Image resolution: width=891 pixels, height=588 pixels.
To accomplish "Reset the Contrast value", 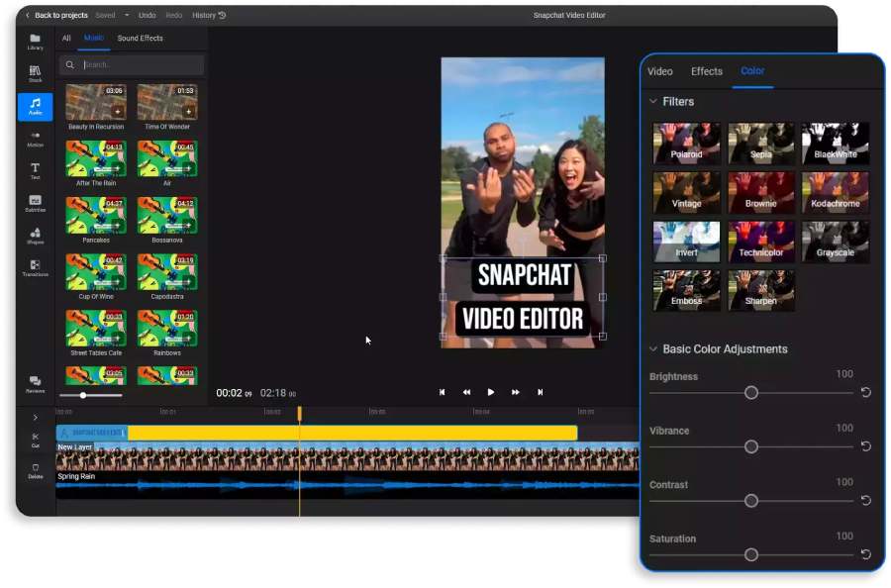I will point(865,500).
